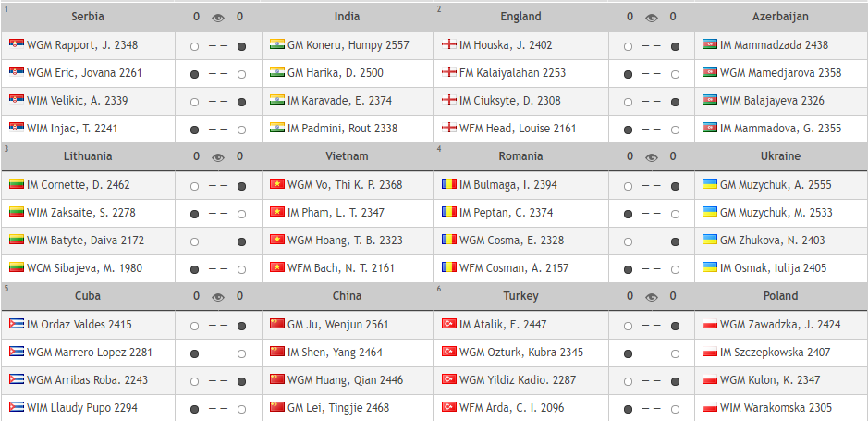This screenshot has height=421, width=868.
Task: Click the English flag beside IM Houska
Action: pyautogui.click(x=449, y=44)
